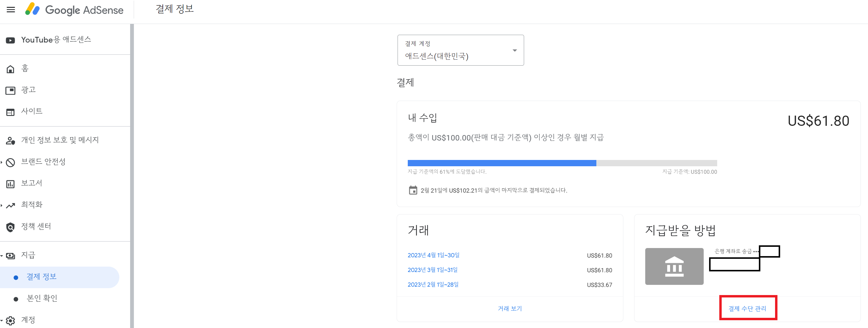Click the reports chart icon beside 보고서
868x328 pixels.
point(10,184)
